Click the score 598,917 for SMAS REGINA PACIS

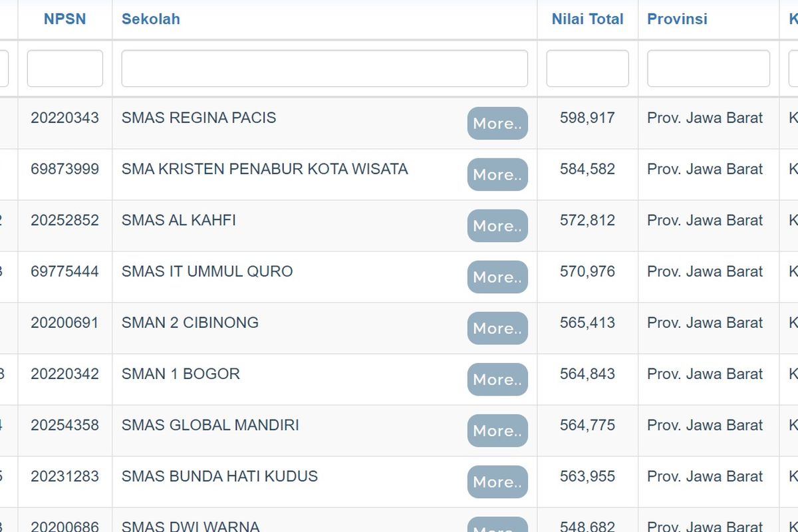pyautogui.click(x=587, y=118)
